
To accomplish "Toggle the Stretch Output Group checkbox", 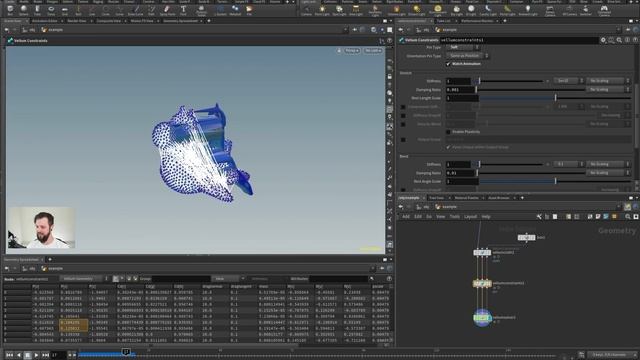I will pos(403,140).
